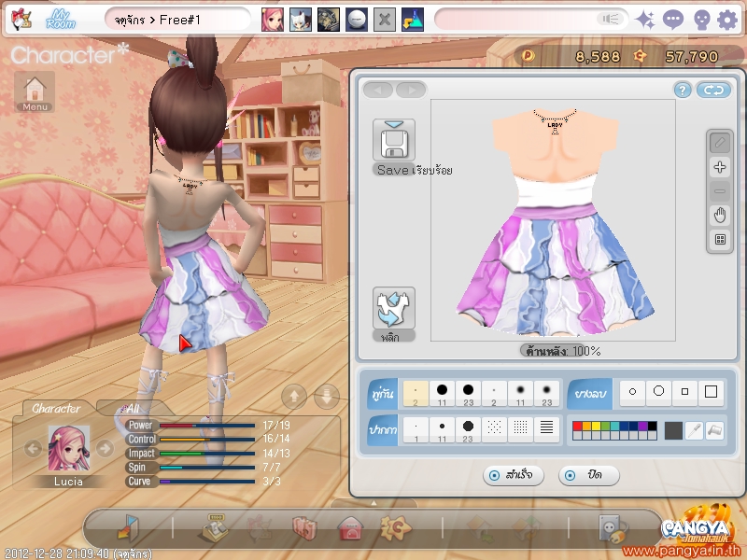Open the My Room button in top bar
Image resolution: width=747 pixels, height=560 pixels.
coord(61,20)
